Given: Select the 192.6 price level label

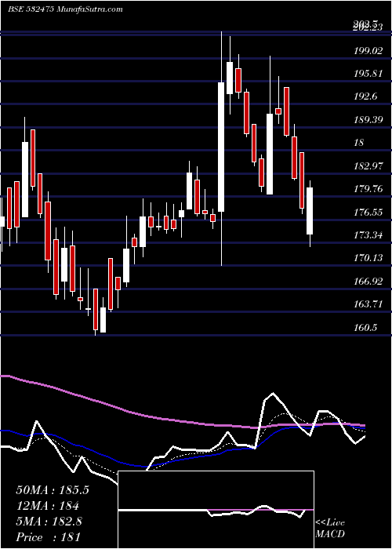Looking at the screenshot, I should tap(365, 97).
